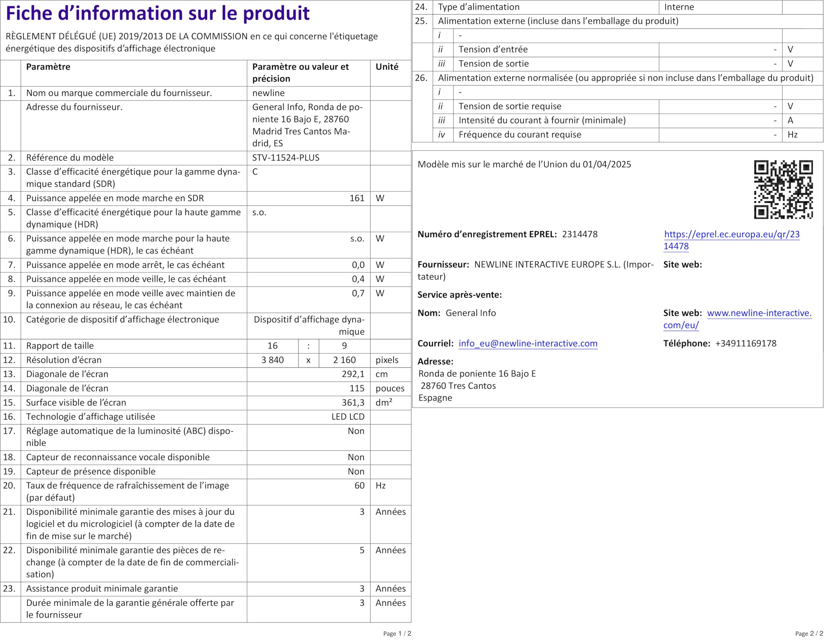Click the 'pouces' unit cell
This screenshot has width=824, height=644.
pyautogui.click(x=390, y=388)
